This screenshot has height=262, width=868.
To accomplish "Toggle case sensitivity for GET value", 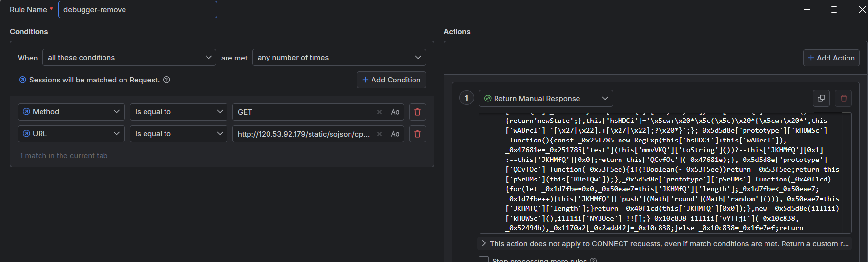I will [395, 112].
